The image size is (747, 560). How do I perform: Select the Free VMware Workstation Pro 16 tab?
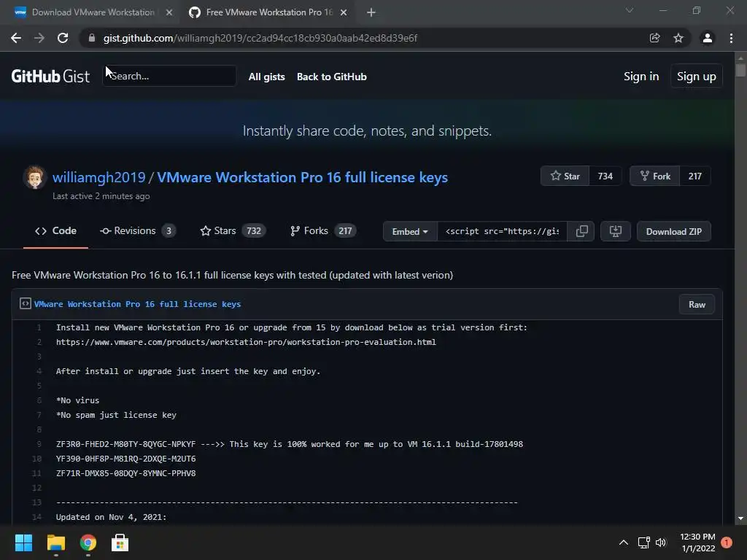coord(268,12)
